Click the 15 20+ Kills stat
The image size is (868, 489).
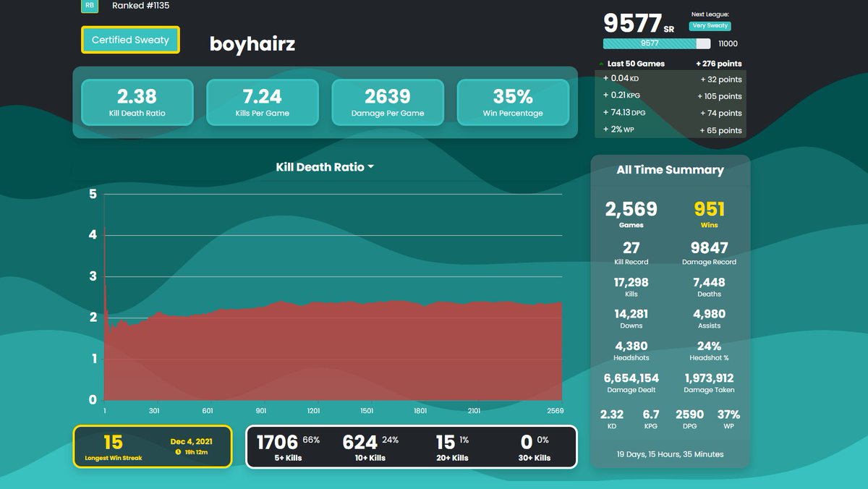tap(453, 446)
